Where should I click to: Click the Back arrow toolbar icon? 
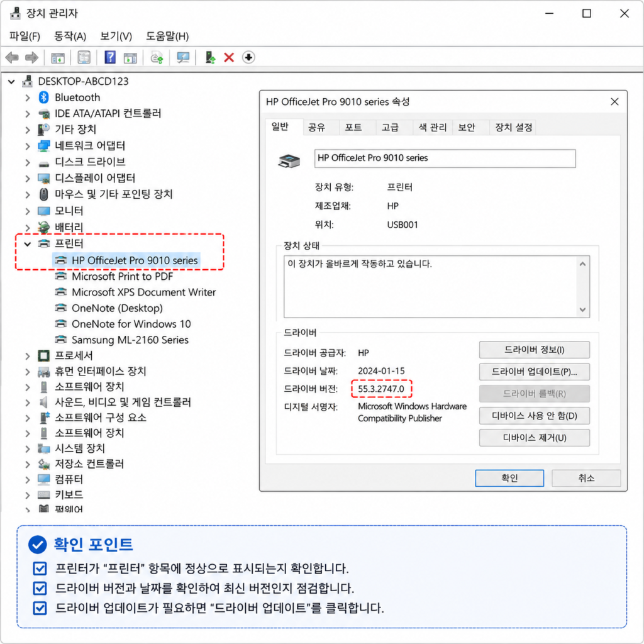tap(13, 57)
